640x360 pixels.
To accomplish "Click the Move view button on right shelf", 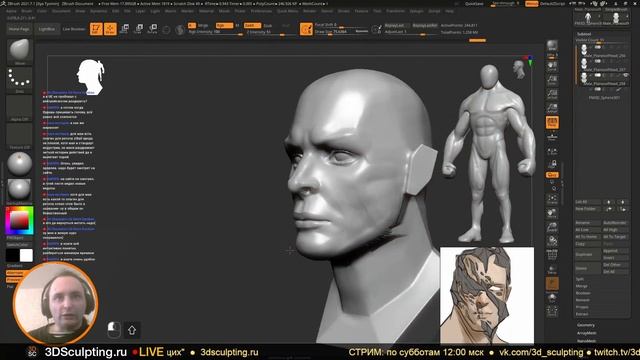I will click(552, 212).
